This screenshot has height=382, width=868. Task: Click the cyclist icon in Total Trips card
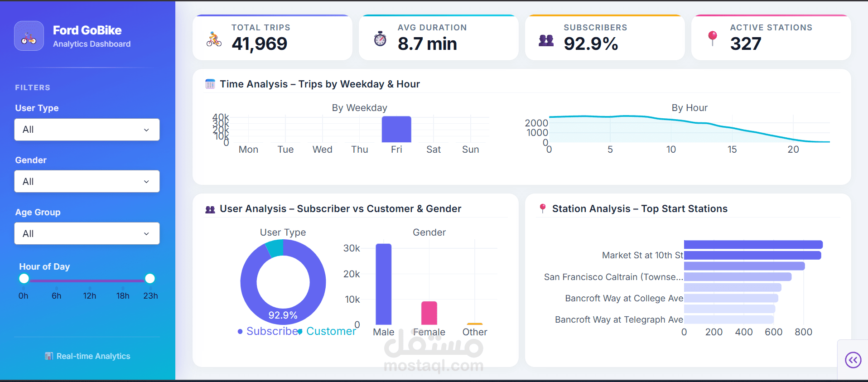(x=214, y=39)
